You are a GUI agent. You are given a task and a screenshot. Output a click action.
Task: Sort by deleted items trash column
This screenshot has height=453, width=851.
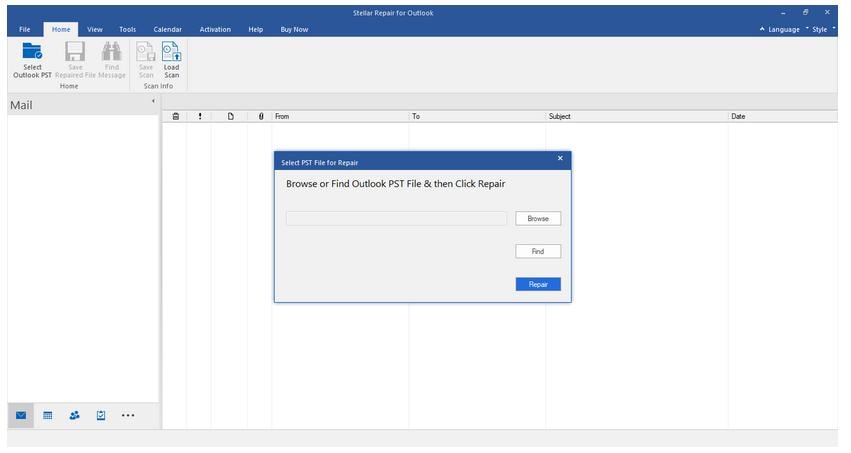point(175,116)
